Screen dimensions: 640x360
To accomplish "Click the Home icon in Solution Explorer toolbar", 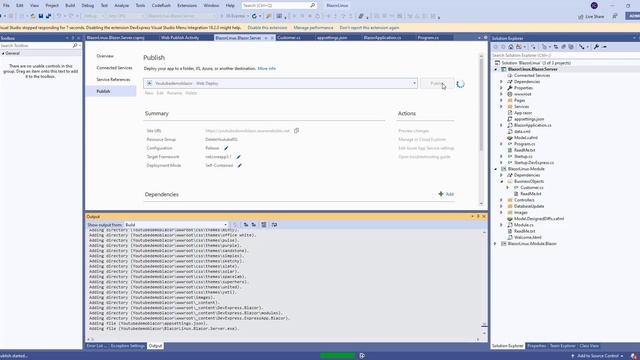I will click(511, 47).
